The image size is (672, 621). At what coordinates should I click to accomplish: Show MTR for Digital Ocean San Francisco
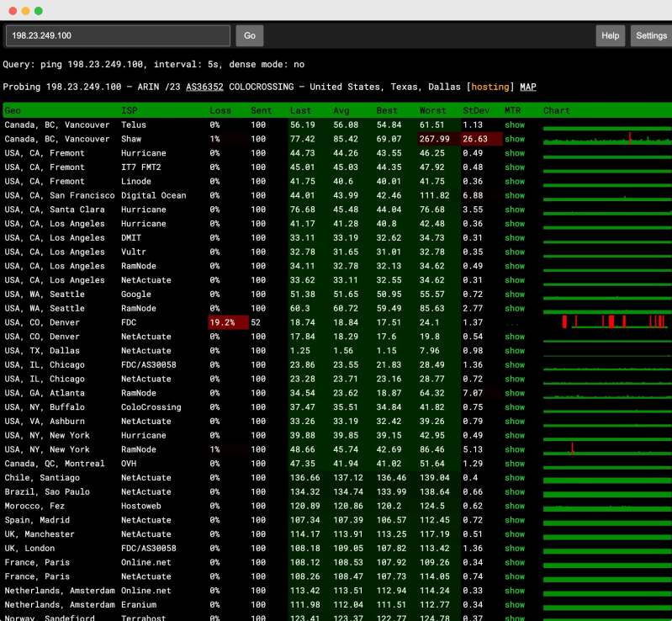point(514,195)
